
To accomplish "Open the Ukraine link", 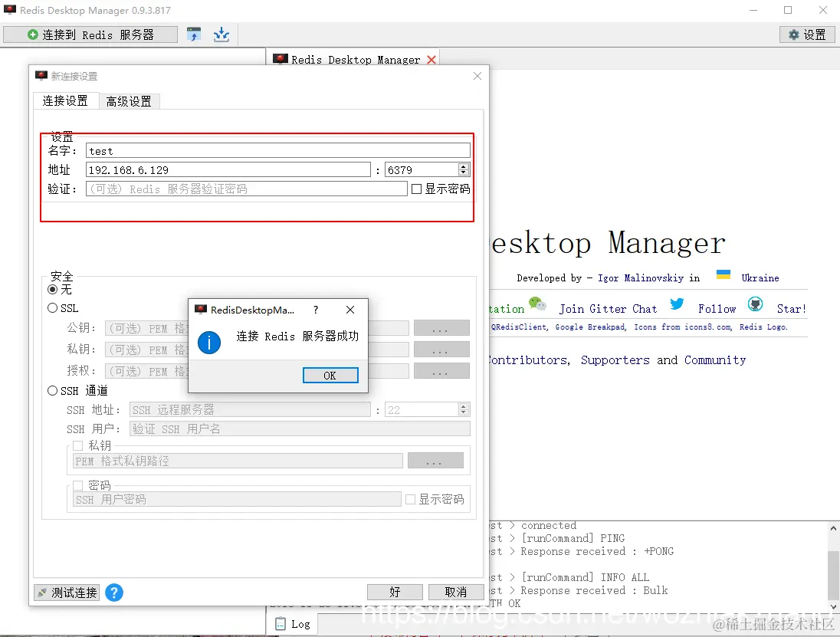I will coord(760,278).
